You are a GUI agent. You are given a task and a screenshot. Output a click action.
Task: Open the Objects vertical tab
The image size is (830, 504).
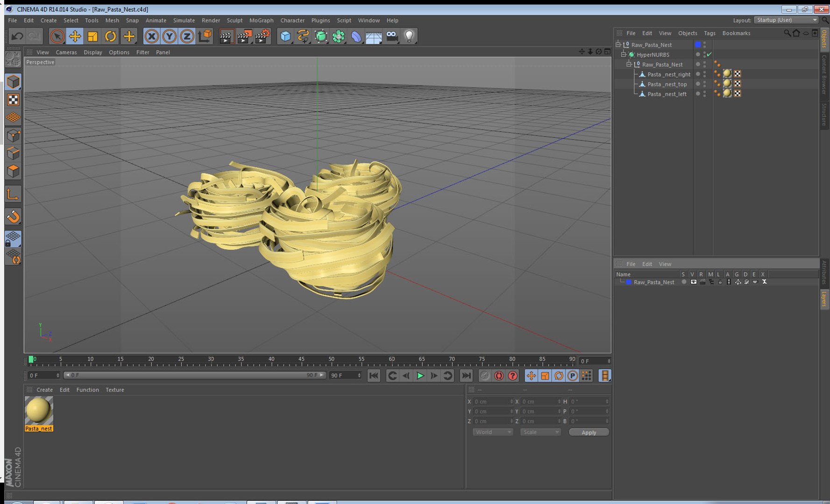(824, 38)
